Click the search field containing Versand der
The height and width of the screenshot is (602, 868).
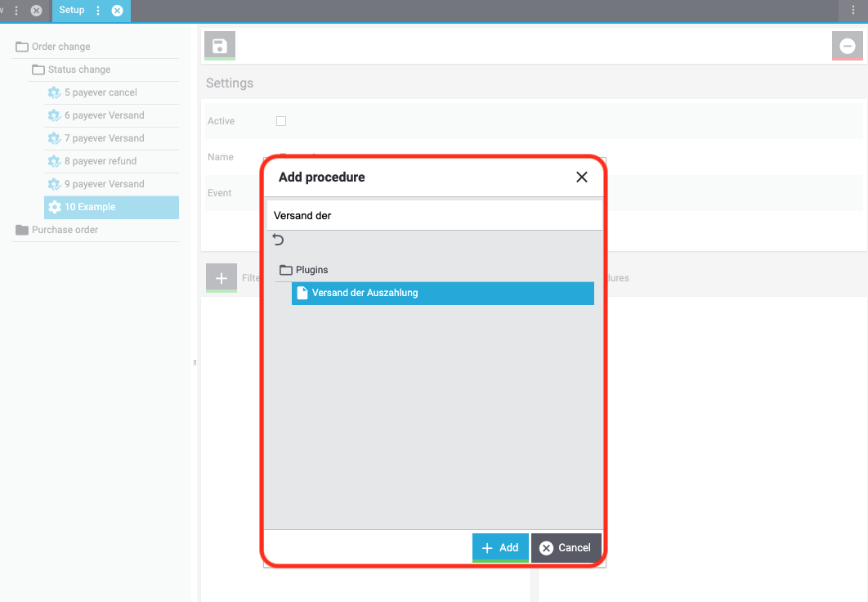(435, 215)
